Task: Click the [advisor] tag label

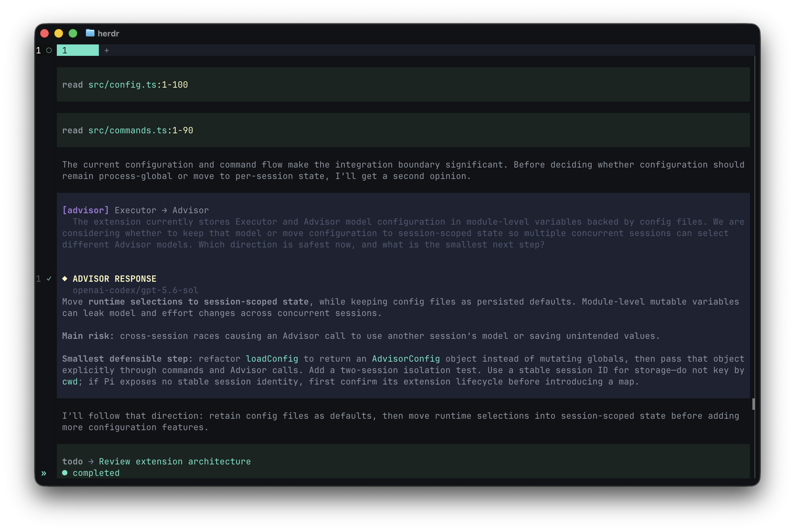Action: [x=86, y=210]
